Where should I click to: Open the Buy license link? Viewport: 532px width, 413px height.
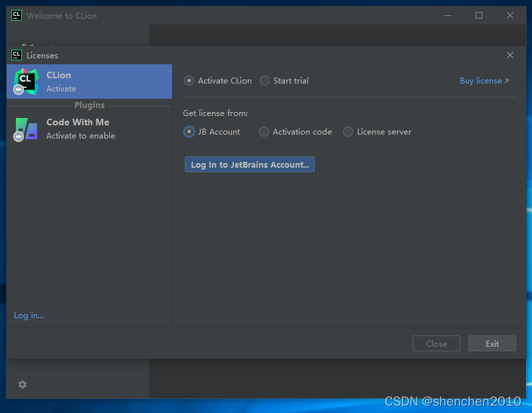(484, 81)
